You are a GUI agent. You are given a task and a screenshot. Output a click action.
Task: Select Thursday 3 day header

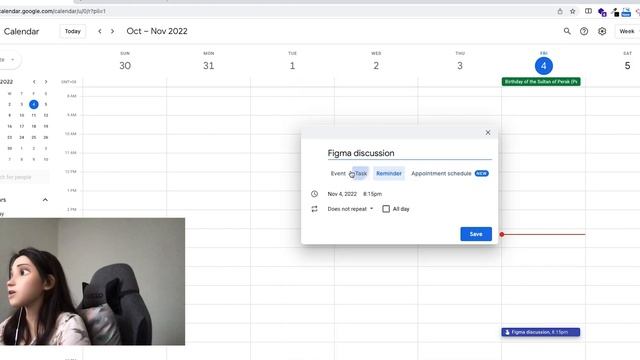460,66
